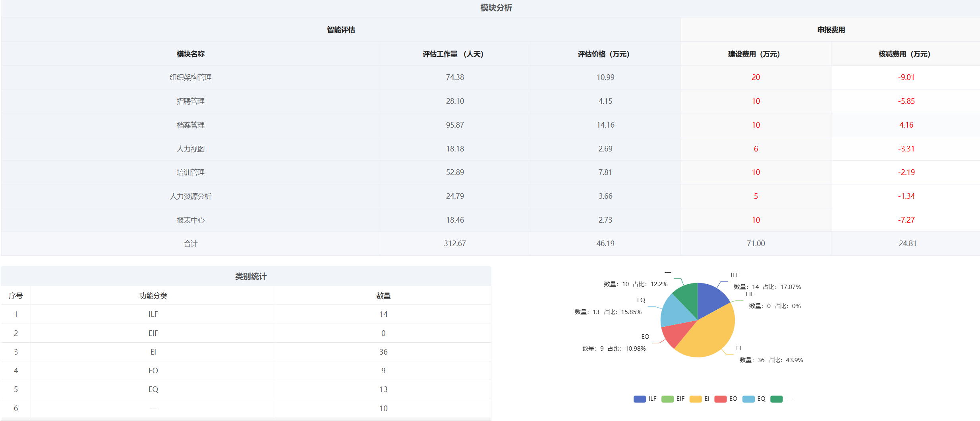Click total workload 312.67
This screenshot has height=421, width=980.
[x=455, y=244]
